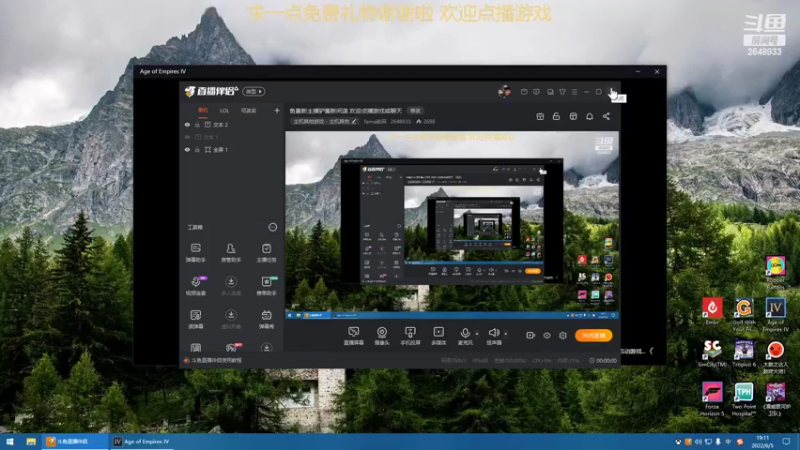Open the 中 input method indicator in tray
This screenshot has height=450, width=800.
(x=728, y=442)
